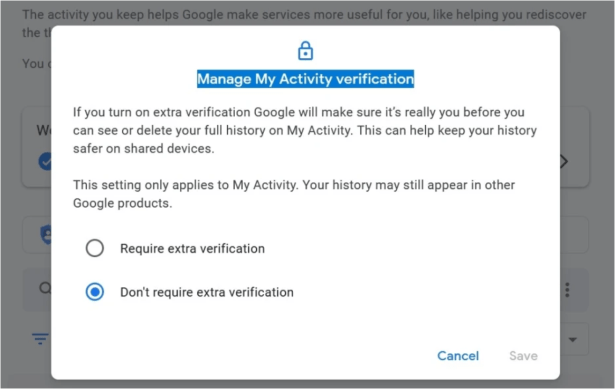Click paragraph starting 'This setting only applies'
Image resolution: width=615 pixels, height=389 pixels.
pos(294,194)
